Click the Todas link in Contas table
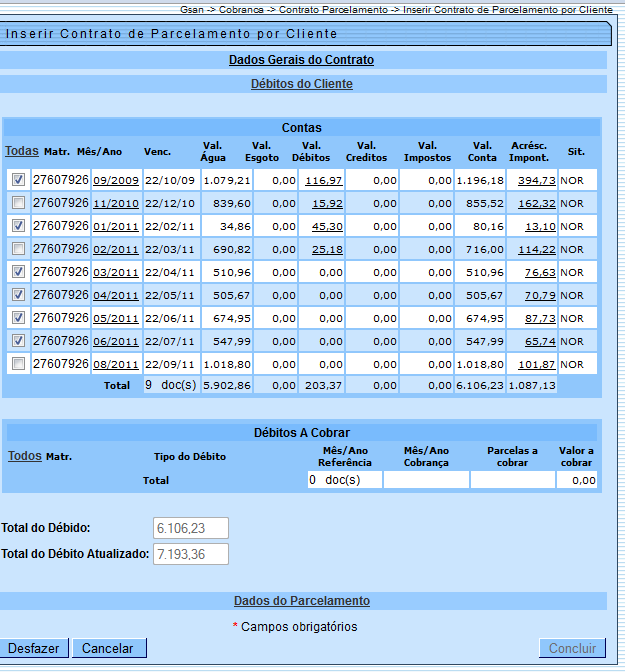This screenshot has width=625, height=672. [x=22, y=151]
